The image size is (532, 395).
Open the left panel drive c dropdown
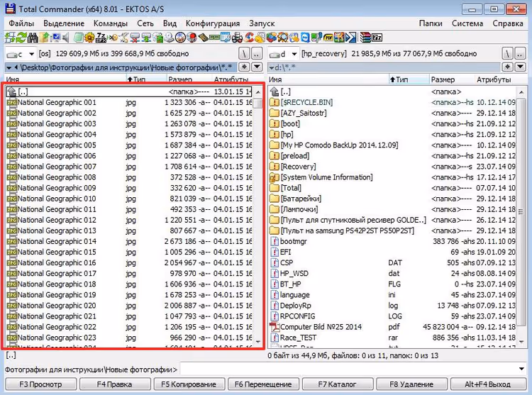click(x=31, y=54)
